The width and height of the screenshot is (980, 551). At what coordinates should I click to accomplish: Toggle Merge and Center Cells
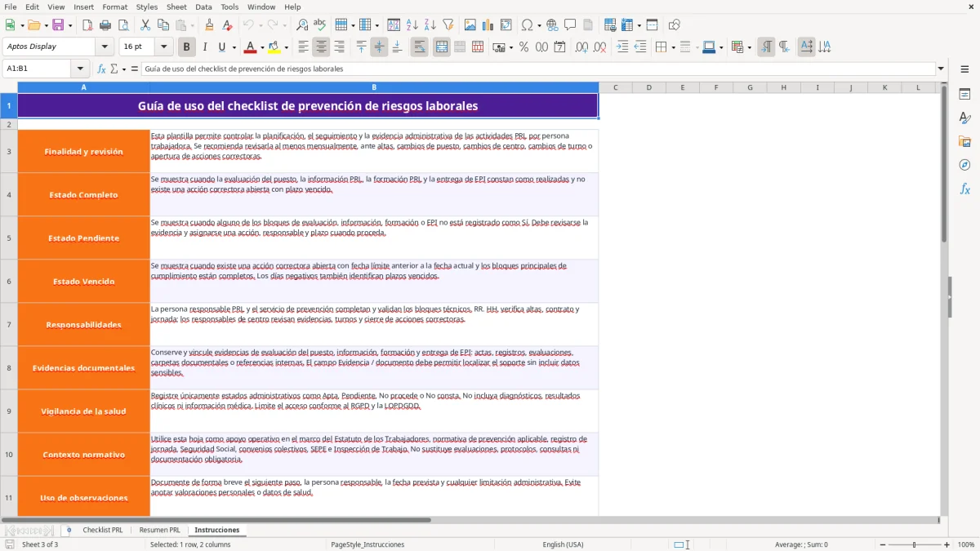point(442,47)
